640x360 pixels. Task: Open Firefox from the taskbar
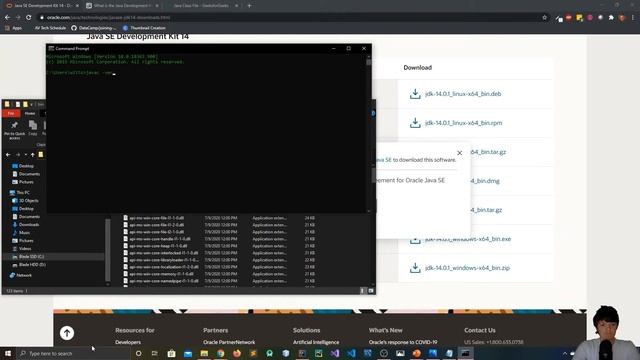point(237,353)
